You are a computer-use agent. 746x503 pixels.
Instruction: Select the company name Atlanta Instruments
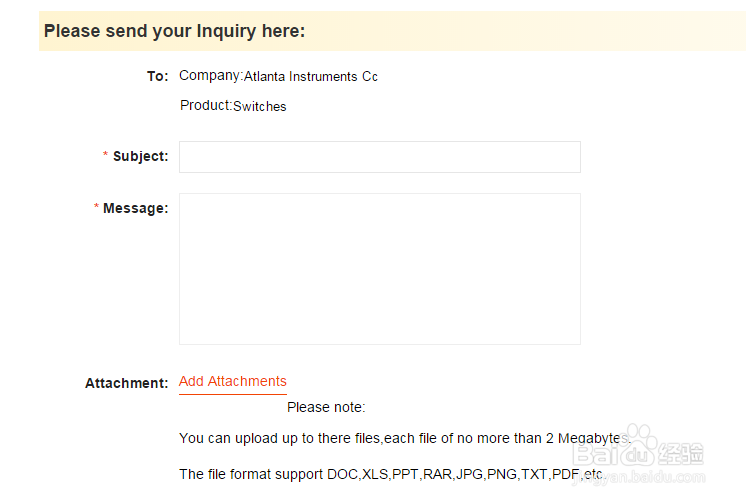(310, 77)
